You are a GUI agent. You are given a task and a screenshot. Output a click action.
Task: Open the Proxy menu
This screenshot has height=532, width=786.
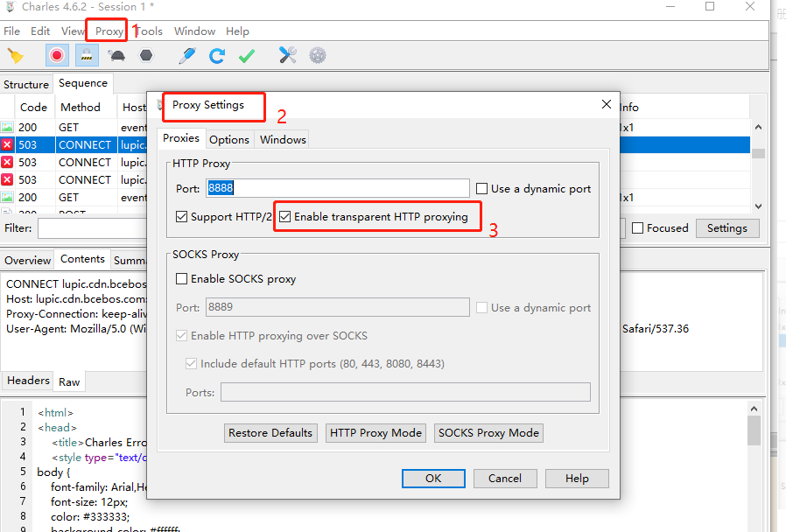pyautogui.click(x=109, y=31)
